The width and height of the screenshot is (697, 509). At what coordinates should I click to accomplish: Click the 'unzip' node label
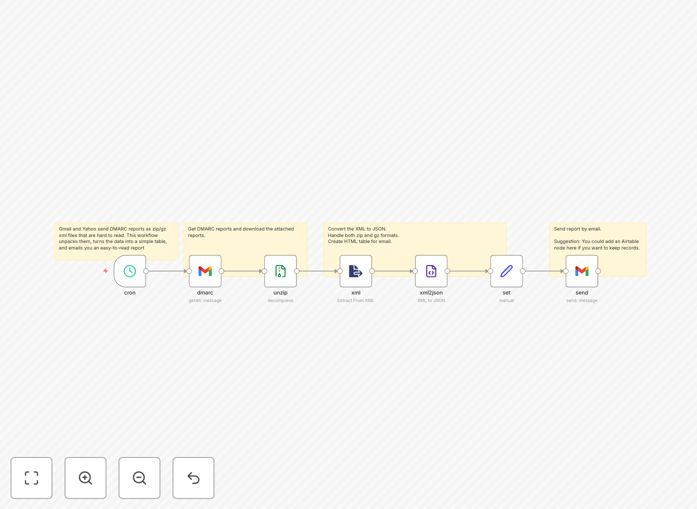click(x=280, y=293)
